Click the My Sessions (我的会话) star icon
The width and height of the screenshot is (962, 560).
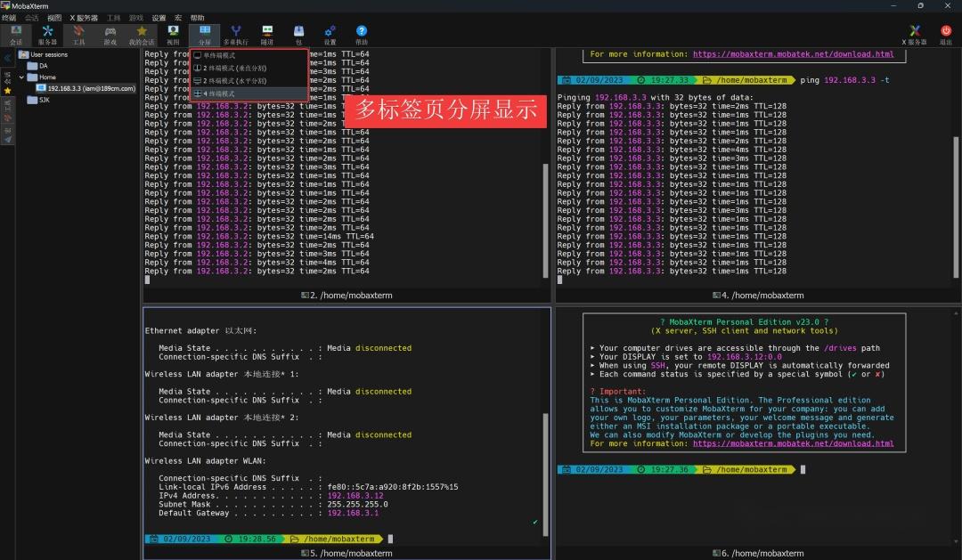141,34
